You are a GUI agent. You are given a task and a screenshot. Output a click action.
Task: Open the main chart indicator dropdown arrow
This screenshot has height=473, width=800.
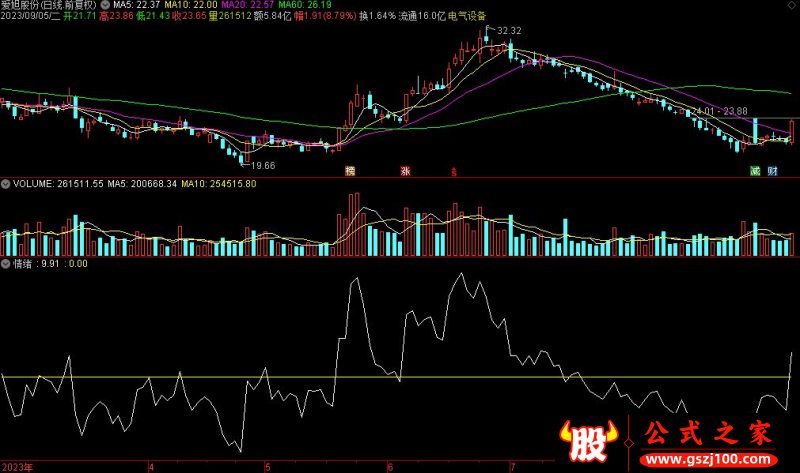pyautogui.click(x=105, y=5)
